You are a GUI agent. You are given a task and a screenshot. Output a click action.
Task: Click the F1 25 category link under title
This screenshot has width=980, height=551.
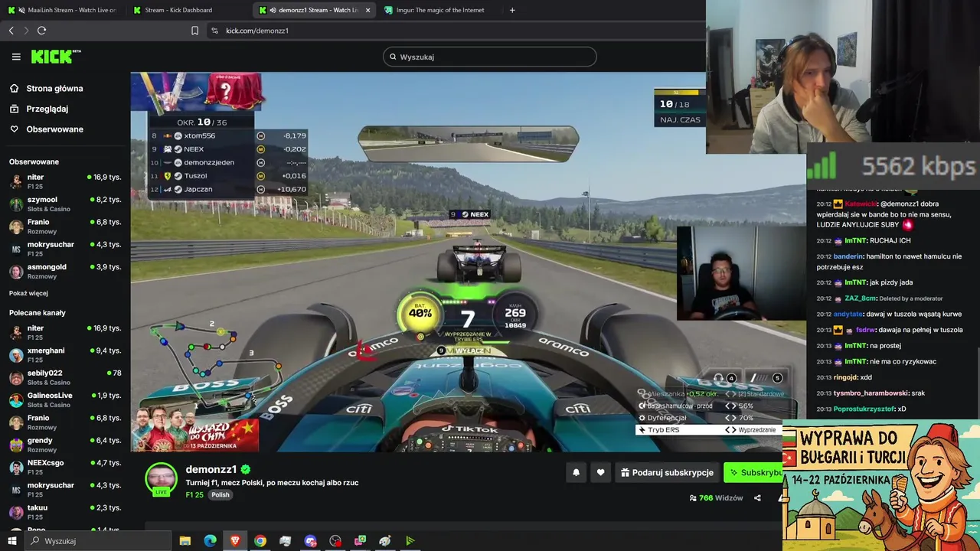tap(194, 494)
